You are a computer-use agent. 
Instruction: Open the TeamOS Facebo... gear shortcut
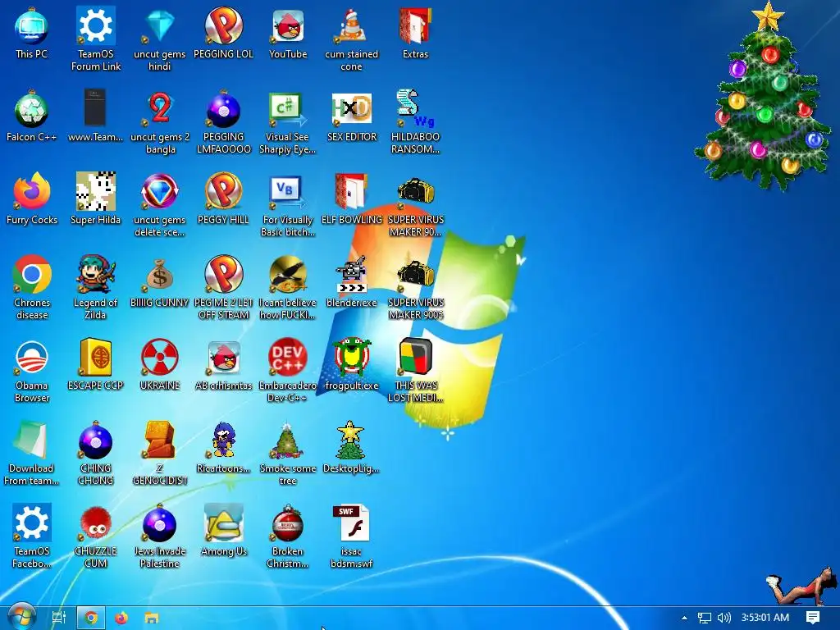click(x=32, y=536)
